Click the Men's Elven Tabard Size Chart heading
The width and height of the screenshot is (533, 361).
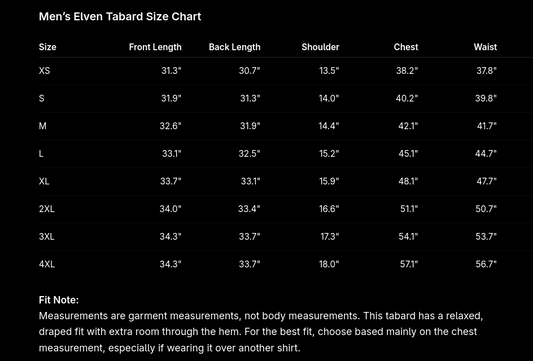click(120, 16)
